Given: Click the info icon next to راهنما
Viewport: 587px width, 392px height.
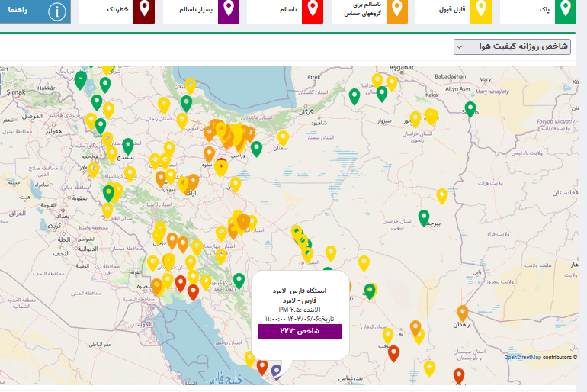Looking at the screenshot, I should pyautogui.click(x=77, y=11).
